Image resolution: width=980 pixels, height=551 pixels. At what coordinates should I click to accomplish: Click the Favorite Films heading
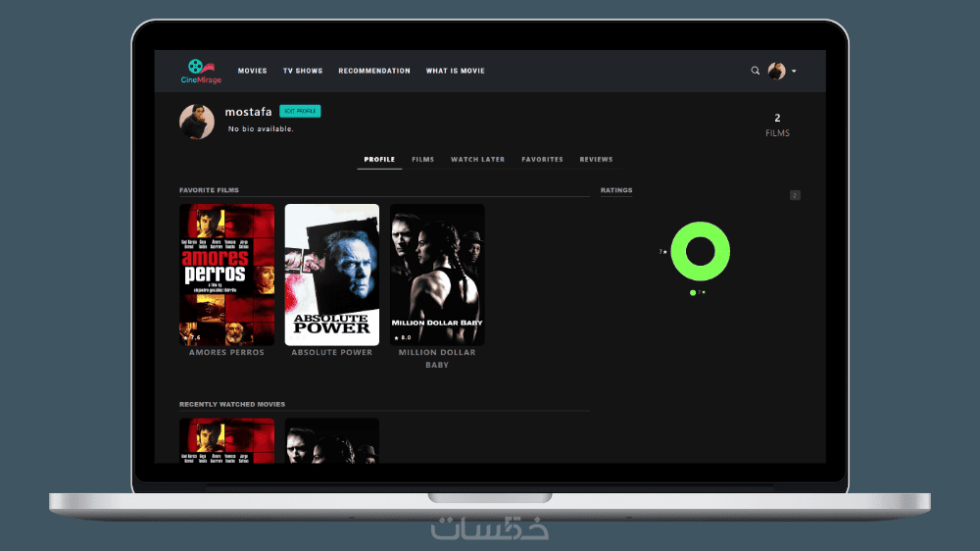tap(209, 190)
